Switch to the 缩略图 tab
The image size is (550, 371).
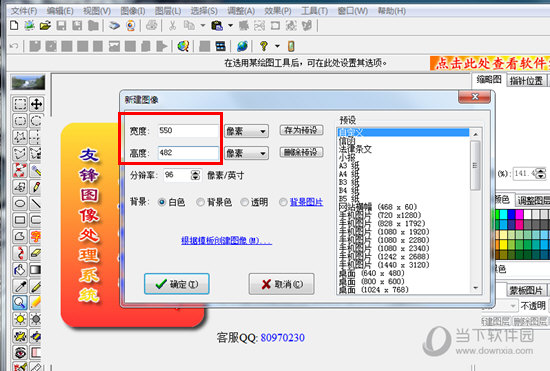coord(489,80)
